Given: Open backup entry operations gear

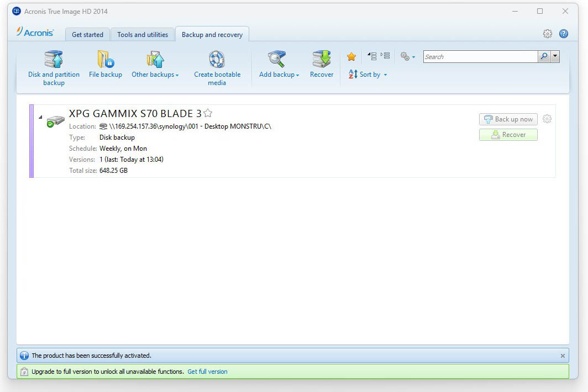Looking at the screenshot, I should click(x=547, y=119).
